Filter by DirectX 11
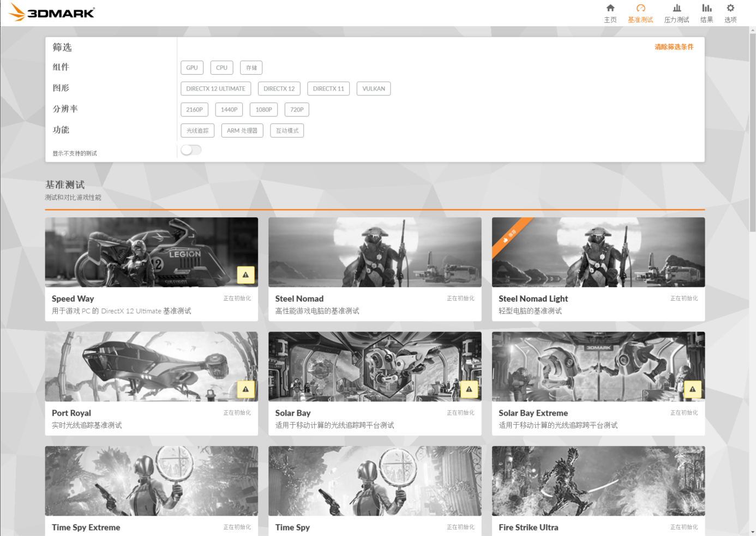This screenshot has width=756, height=536. pos(328,88)
